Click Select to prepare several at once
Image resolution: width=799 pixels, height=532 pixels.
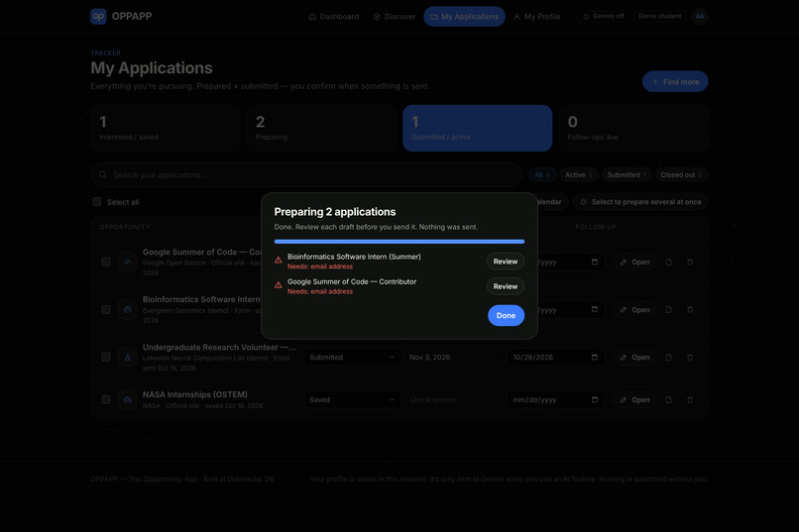point(640,202)
